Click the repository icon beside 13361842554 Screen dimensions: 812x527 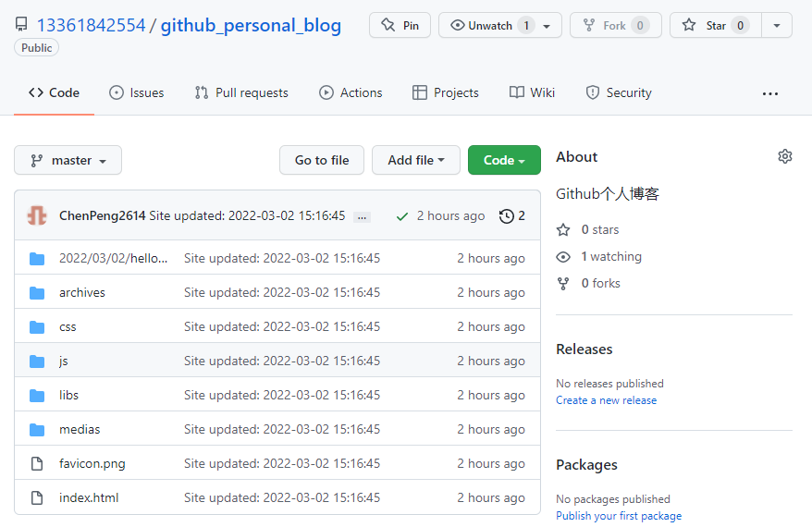[x=21, y=24]
